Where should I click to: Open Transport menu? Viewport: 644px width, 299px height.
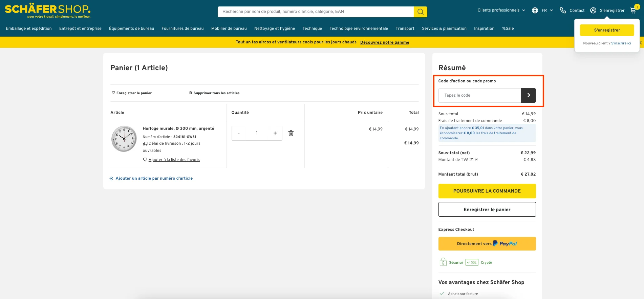click(x=405, y=28)
